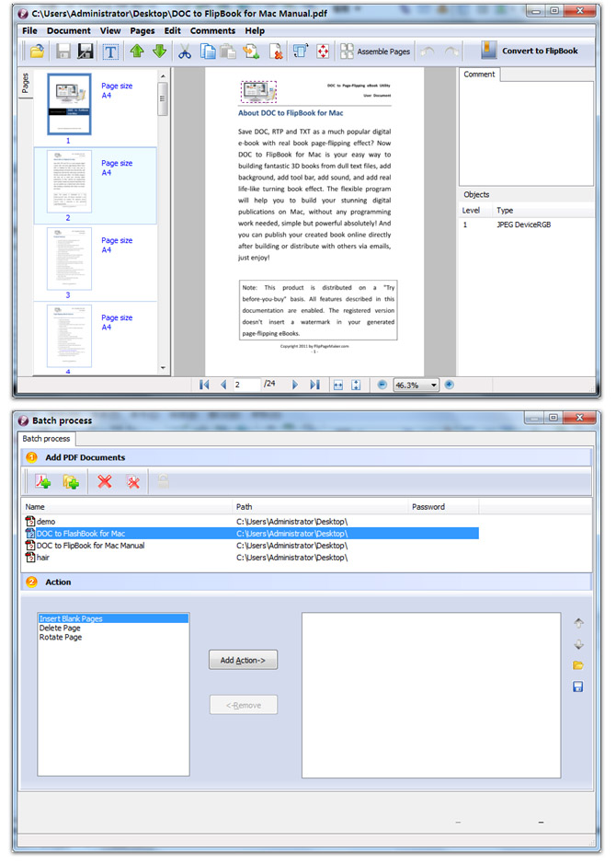Copy the page with the copy icon

[208, 52]
